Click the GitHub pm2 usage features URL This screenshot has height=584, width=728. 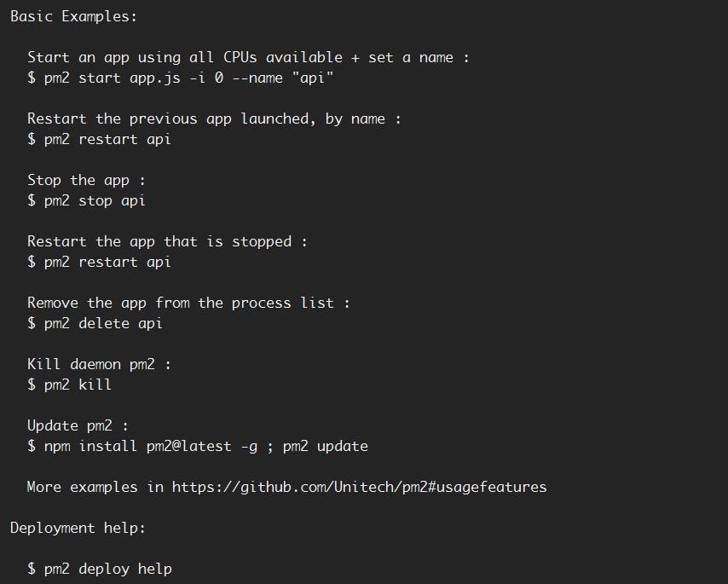coord(360,487)
